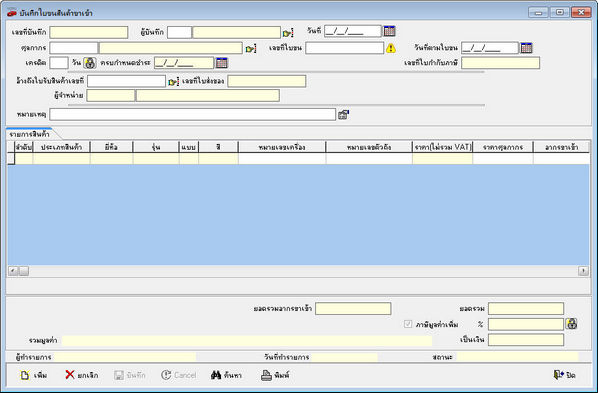Switch to the รายการสินค้า tab
598x393 pixels.
(x=29, y=134)
